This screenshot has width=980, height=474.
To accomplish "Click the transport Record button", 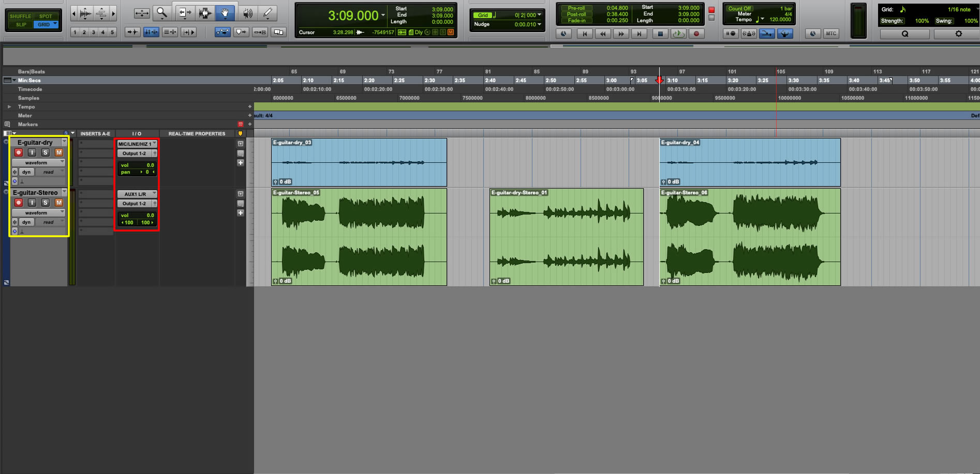I will (x=696, y=34).
